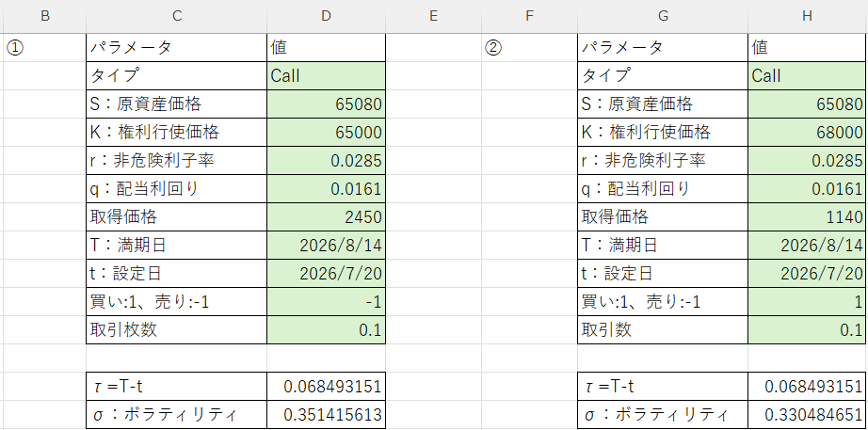Click the ② label cell in column F
This screenshot has width=868, height=430.
tap(529, 48)
